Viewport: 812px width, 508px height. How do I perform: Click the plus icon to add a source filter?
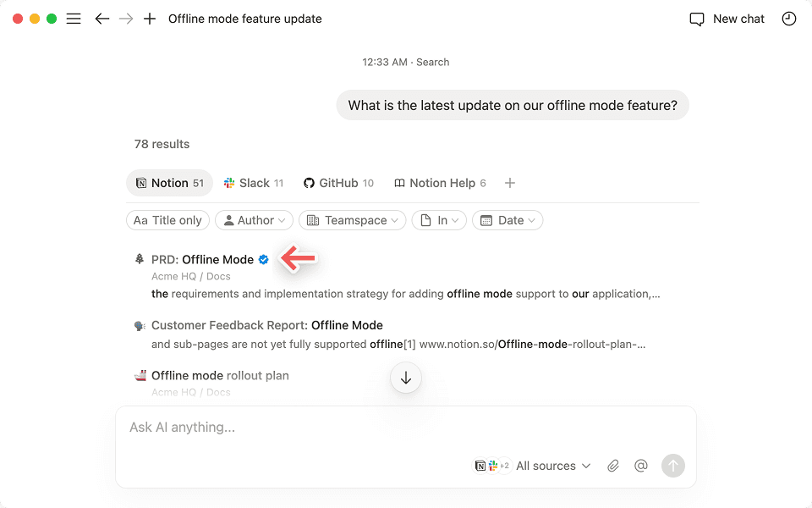[x=510, y=182]
